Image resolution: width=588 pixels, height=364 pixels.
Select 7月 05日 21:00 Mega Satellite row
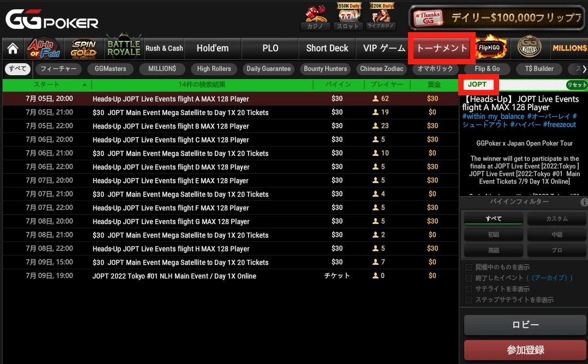pyautogui.click(x=230, y=112)
